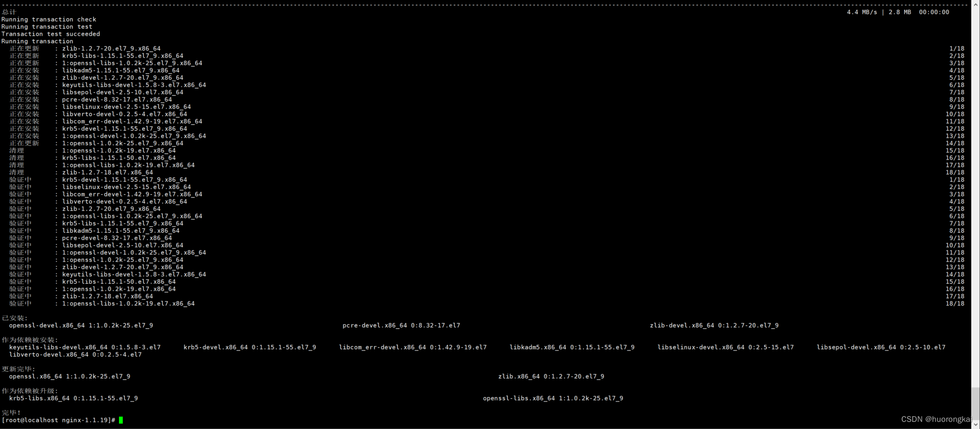Click "libsepol-devel.x86_64 0:2.5-10.el7" dependency entry
Viewport: 980px width, 429px height.
pyautogui.click(x=881, y=347)
